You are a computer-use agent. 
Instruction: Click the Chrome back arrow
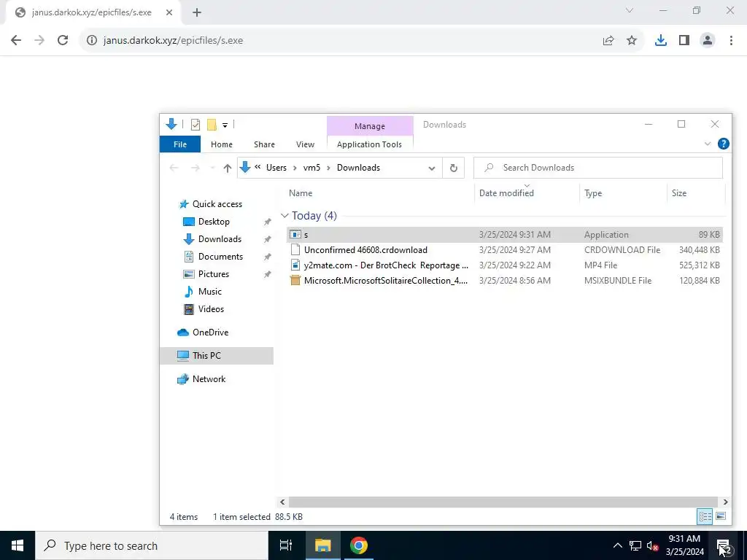(16, 41)
